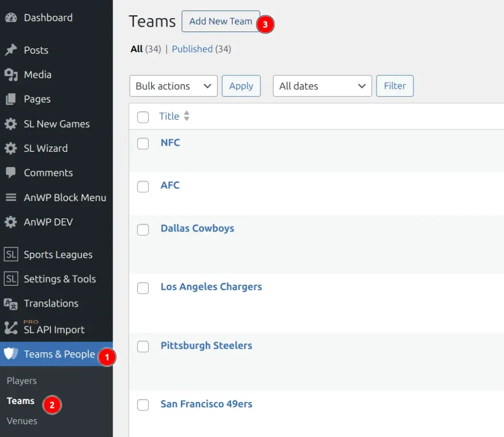Screen dimensions: 504x437
Task: Click the Comments speech bubble icon
Action: [x=11, y=173]
